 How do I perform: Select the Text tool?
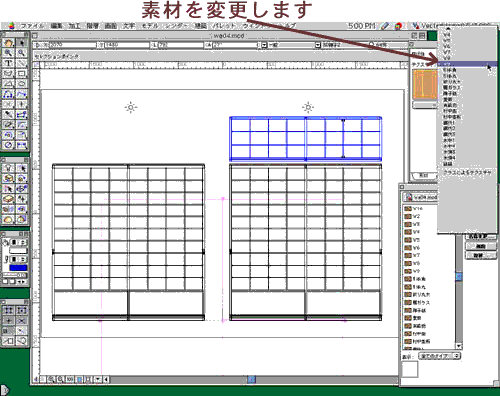[8, 63]
